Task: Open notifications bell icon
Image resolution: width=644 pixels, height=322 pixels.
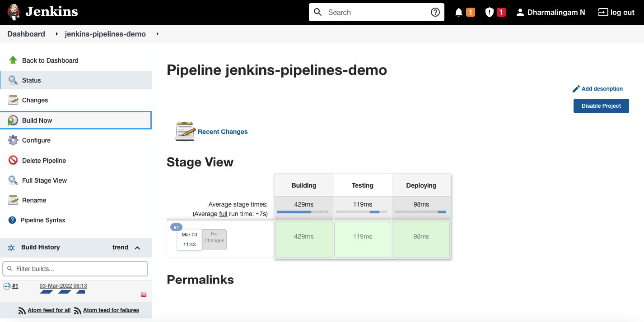Action: (459, 12)
